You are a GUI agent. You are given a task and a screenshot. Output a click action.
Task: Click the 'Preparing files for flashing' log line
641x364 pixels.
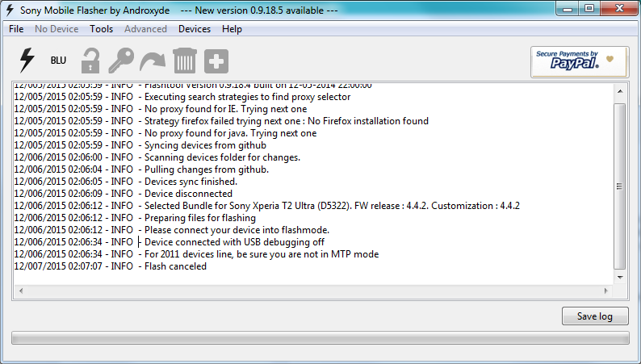135,218
